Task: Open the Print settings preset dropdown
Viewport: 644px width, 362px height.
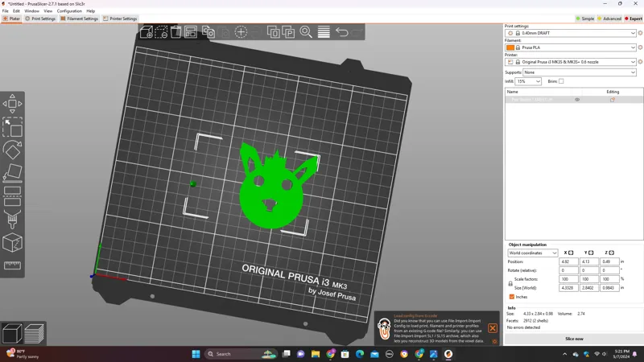Action: coord(571,33)
